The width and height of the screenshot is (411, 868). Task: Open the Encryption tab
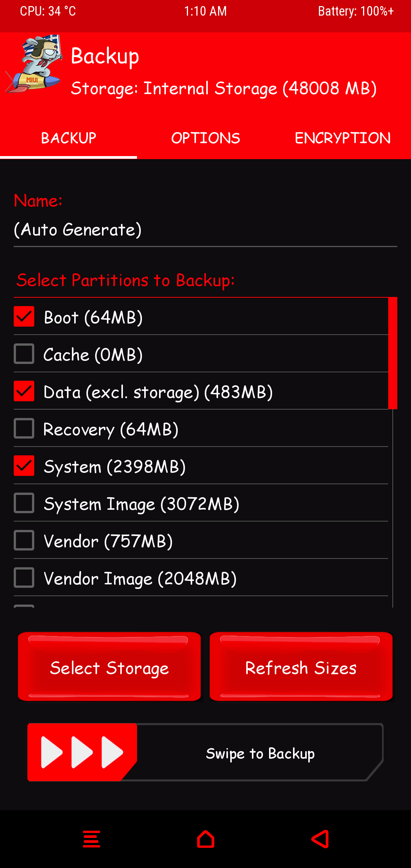click(342, 138)
